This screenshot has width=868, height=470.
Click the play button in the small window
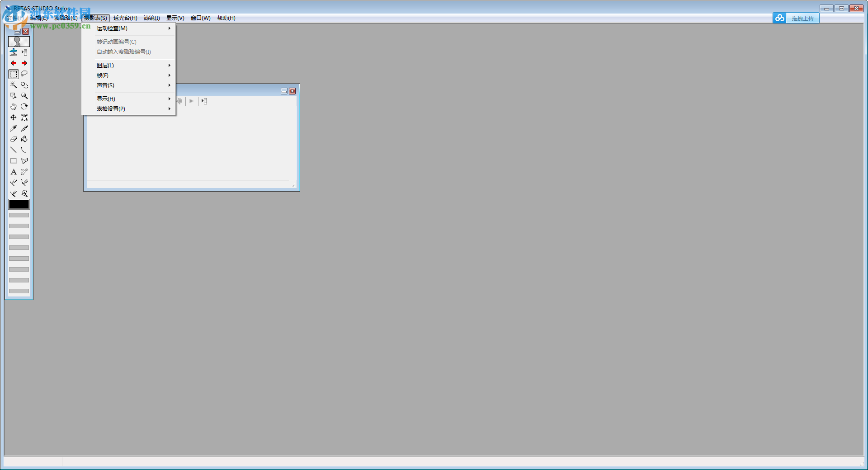[192, 101]
